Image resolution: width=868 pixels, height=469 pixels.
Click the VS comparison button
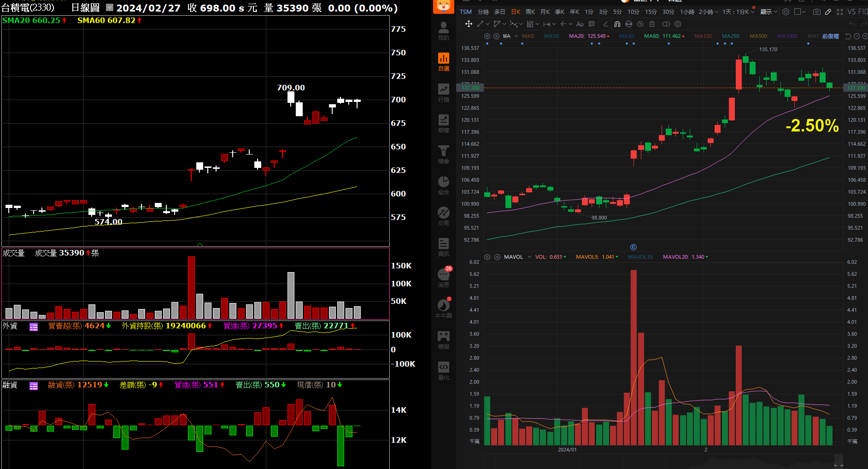pyautogui.click(x=851, y=12)
